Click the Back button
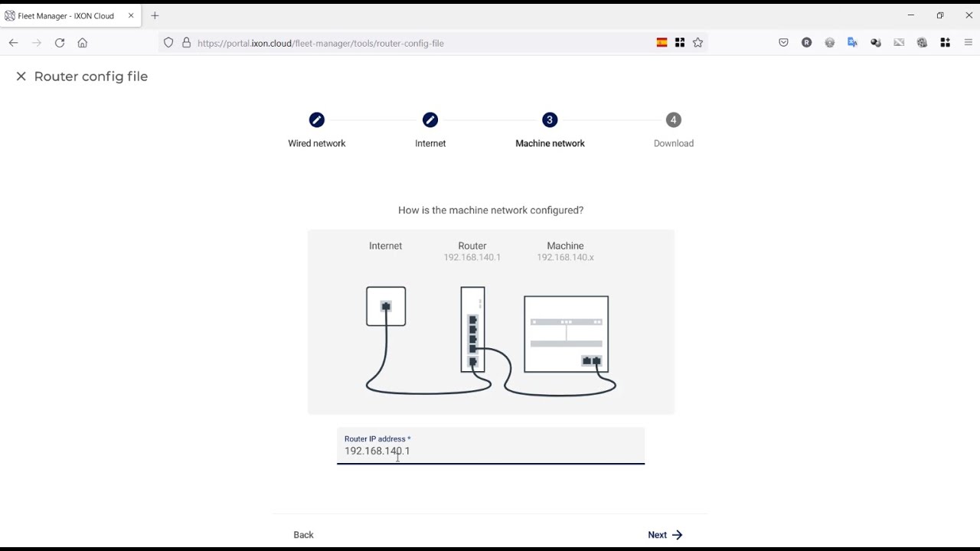Image resolution: width=980 pixels, height=551 pixels. 303,535
